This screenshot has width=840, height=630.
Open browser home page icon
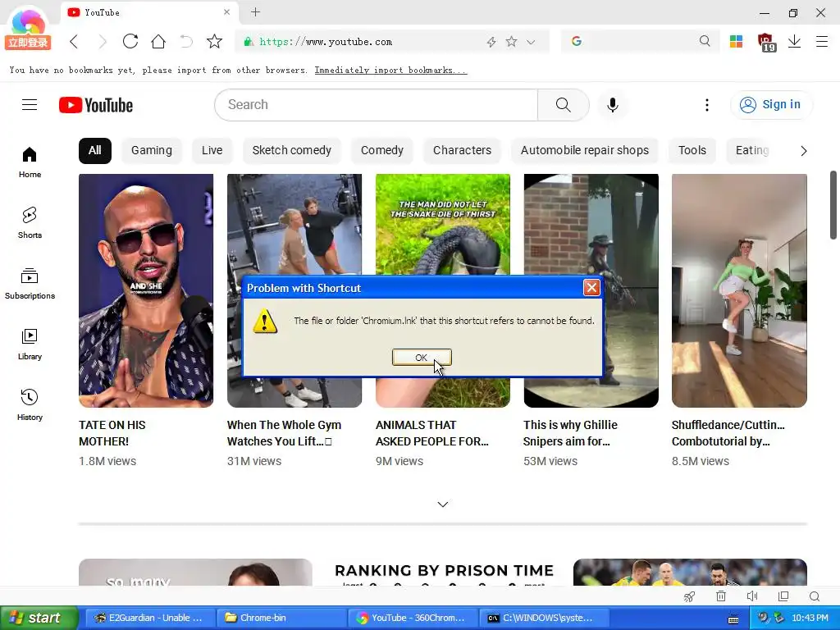tap(158, 42)
